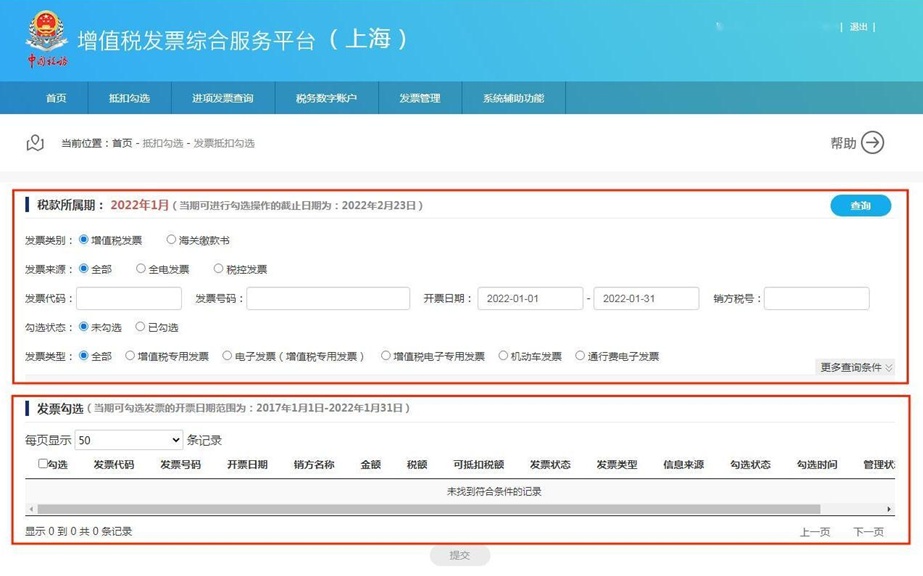This screenshot has height=576, width=923.
Task: Open the 抵扣勾选 navigation menu
Action: [x=129, y=98]
